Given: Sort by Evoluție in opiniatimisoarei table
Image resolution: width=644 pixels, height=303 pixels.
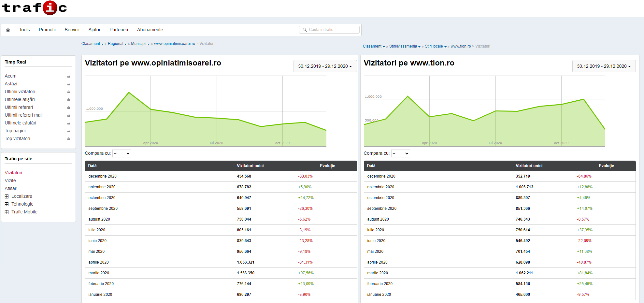Looking at the screenshot, I should [327, 166].
